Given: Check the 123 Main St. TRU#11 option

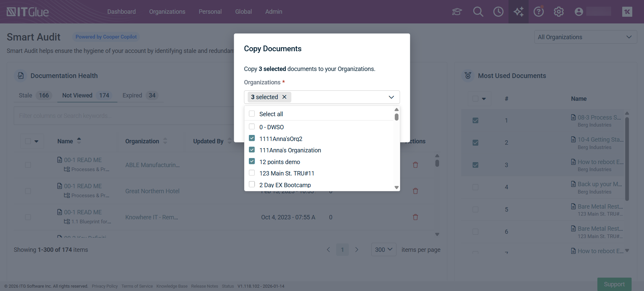Looking at the screenshot, I should (252, 173).
